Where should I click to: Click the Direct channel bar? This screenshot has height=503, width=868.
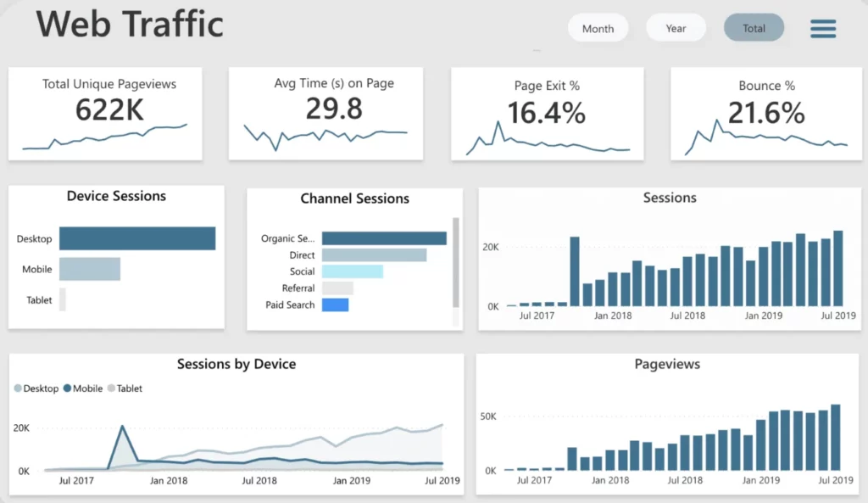[x=374, y=254]
